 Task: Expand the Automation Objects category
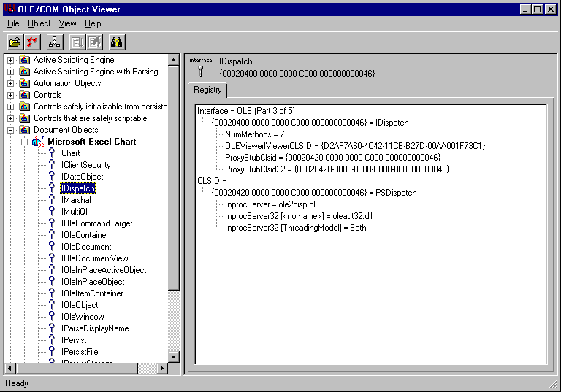[11, 83]
